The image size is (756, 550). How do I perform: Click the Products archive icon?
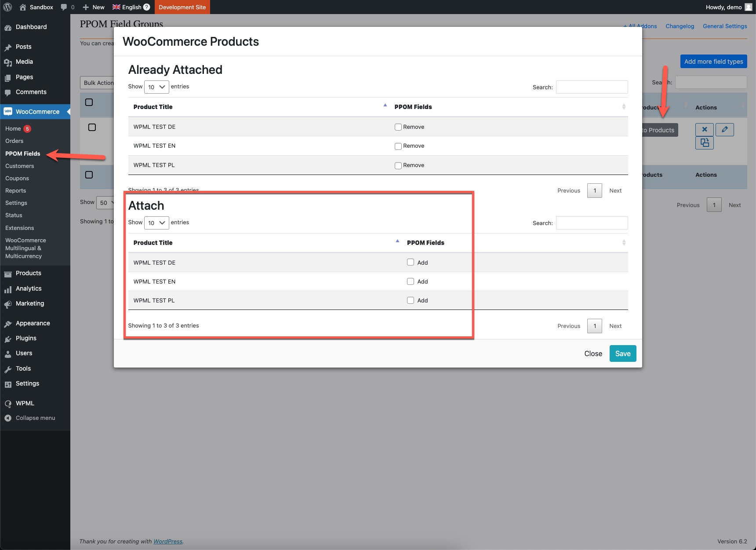pyautogui.click(x=8, y=273)
